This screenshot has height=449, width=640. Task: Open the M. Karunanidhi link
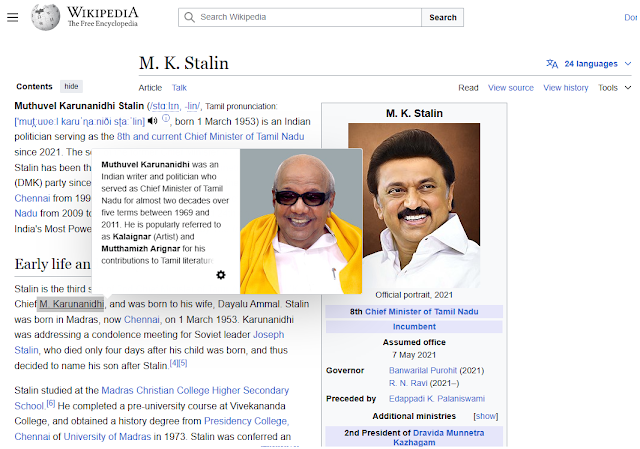pyautogui.click(x=71, y=304)
